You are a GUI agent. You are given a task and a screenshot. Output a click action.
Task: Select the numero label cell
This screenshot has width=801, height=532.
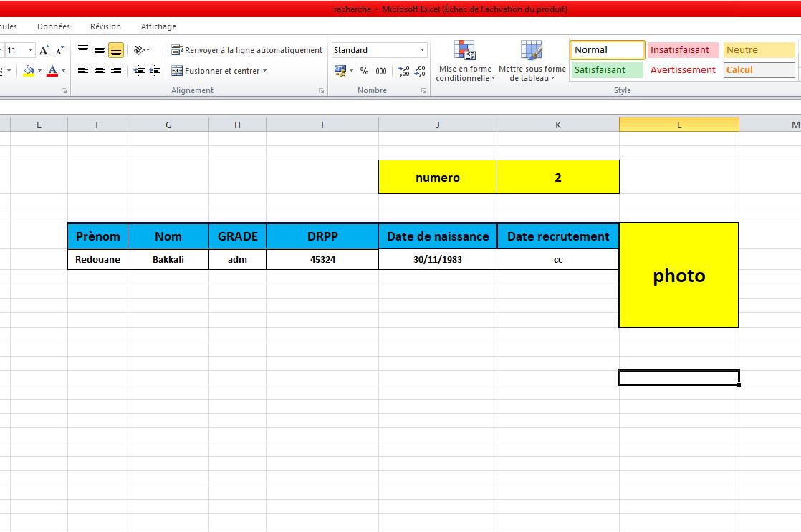click(438, 177)
